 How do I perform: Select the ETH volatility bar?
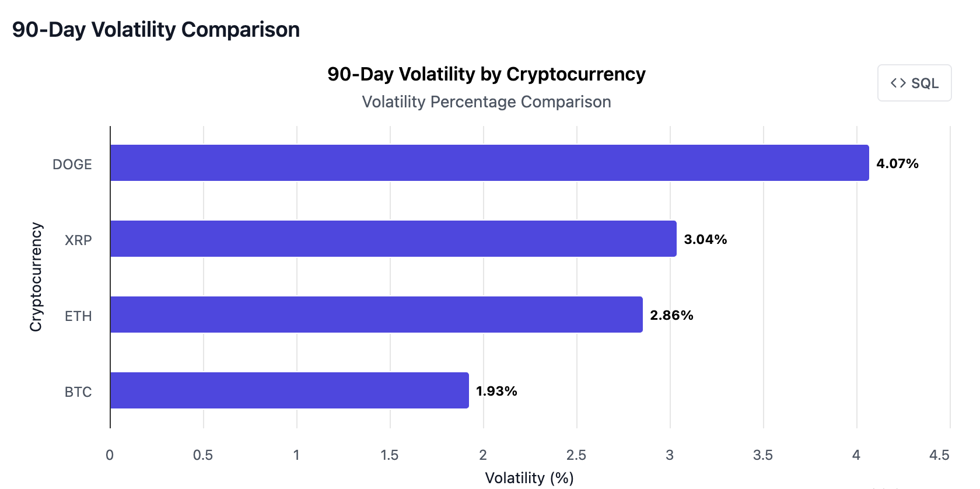pyautogui.click(x=373, y=315)
